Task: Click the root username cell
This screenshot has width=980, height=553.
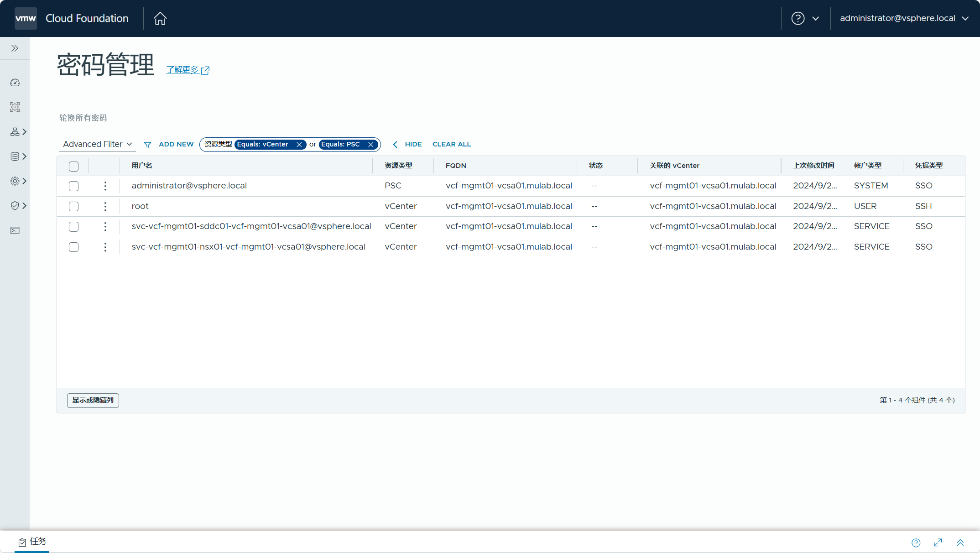Action: [x=140, y=206]
